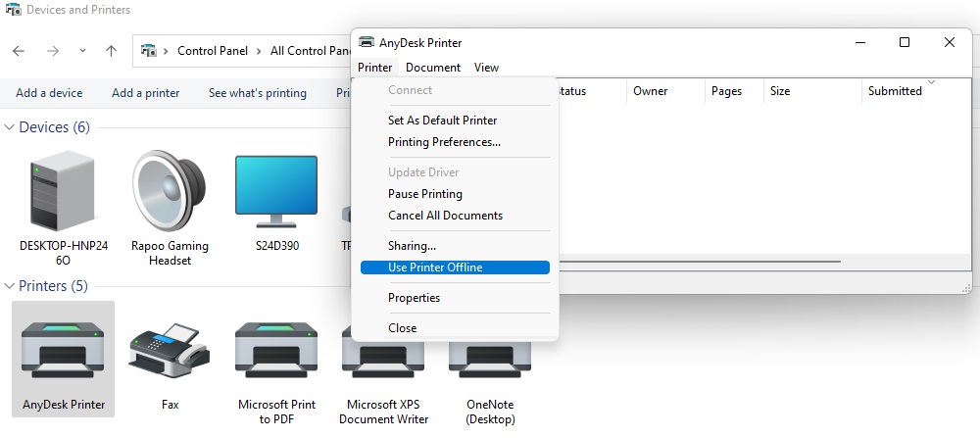The image size is (980, 438).
Task: Click the AnyDesk Printer window title icon
Action: pyautogui.click(x=367, y=42)
